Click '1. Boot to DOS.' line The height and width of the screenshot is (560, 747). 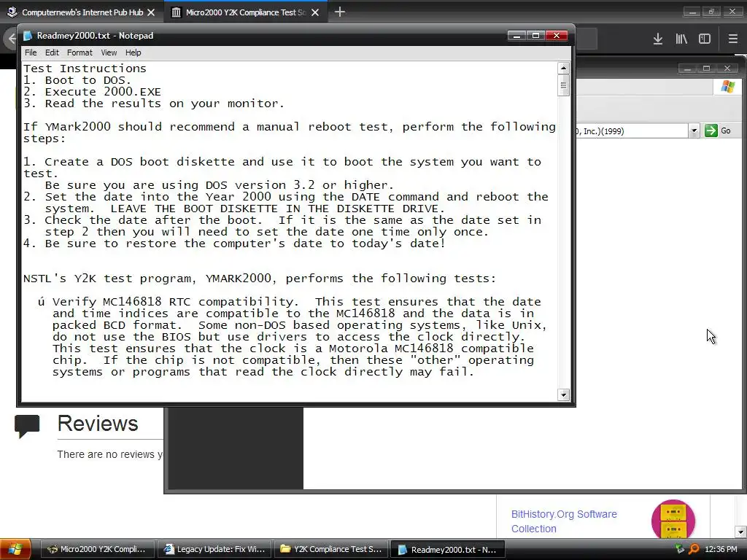tap(77, 80)
